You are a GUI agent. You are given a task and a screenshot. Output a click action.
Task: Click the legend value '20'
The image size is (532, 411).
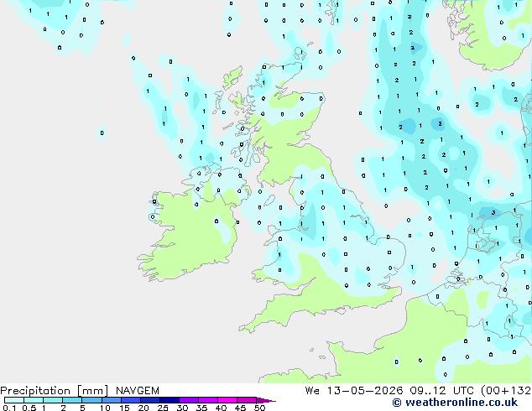(x=143, y=408)
